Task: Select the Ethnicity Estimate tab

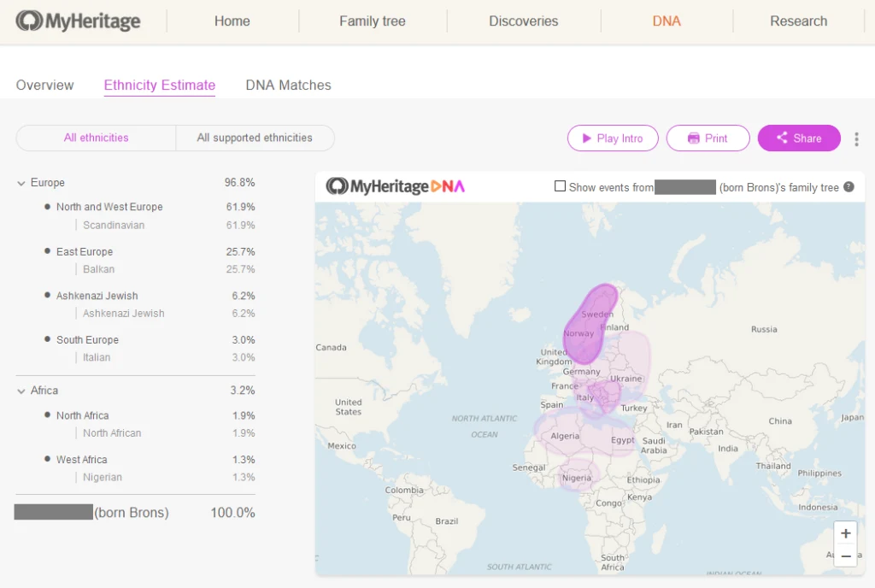Action: [160, 85]
